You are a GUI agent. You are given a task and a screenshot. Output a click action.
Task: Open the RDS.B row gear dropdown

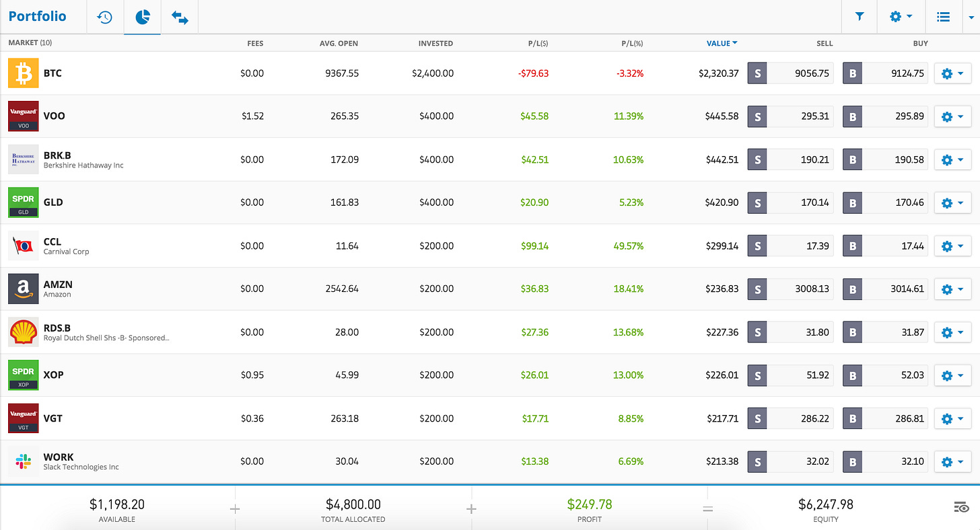coord(952,332)
